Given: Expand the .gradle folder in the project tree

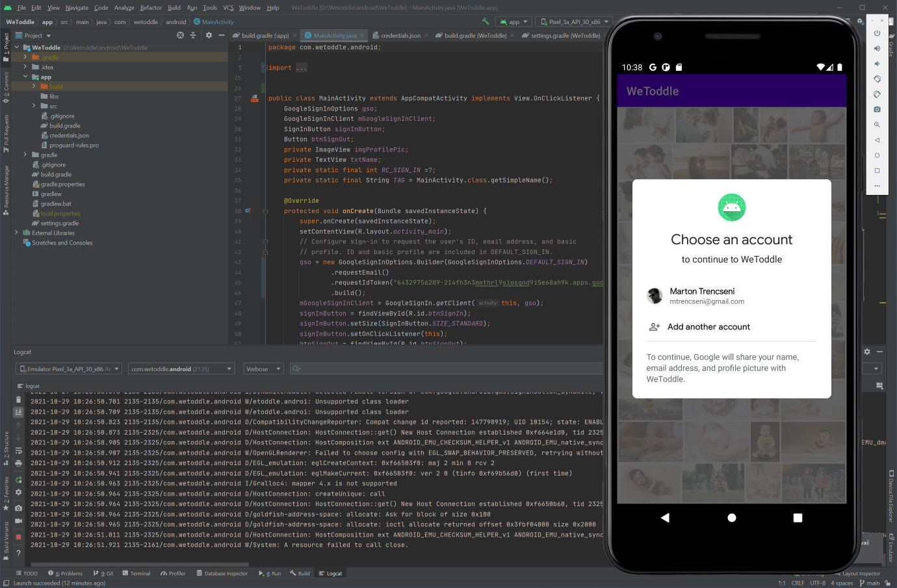Looking at the screenshot, I should click(x=25, y=57).
